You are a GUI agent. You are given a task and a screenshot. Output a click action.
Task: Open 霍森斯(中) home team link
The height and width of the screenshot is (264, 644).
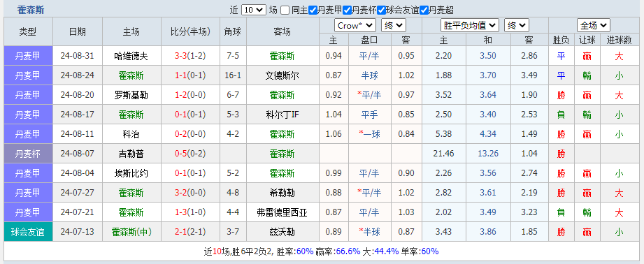[x=131, y=233]
